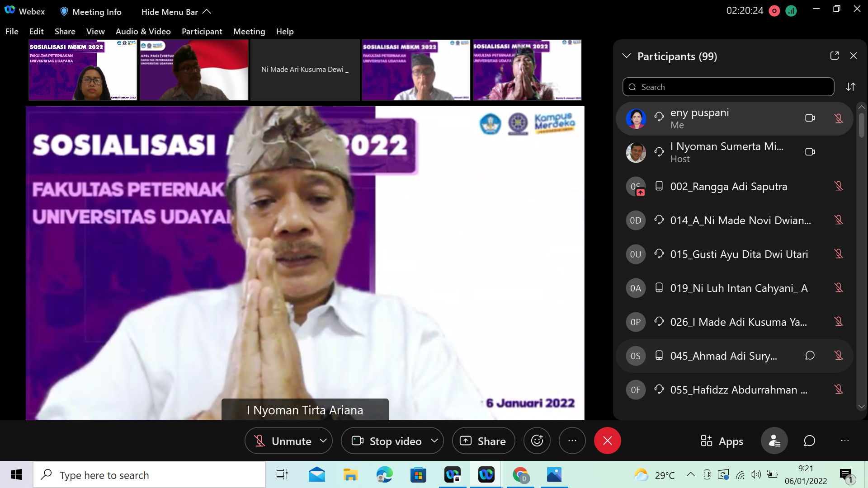The height and width of the screenshot is (488, 868).
Task: Open more options in center controls
Action: tap(572, 441)
